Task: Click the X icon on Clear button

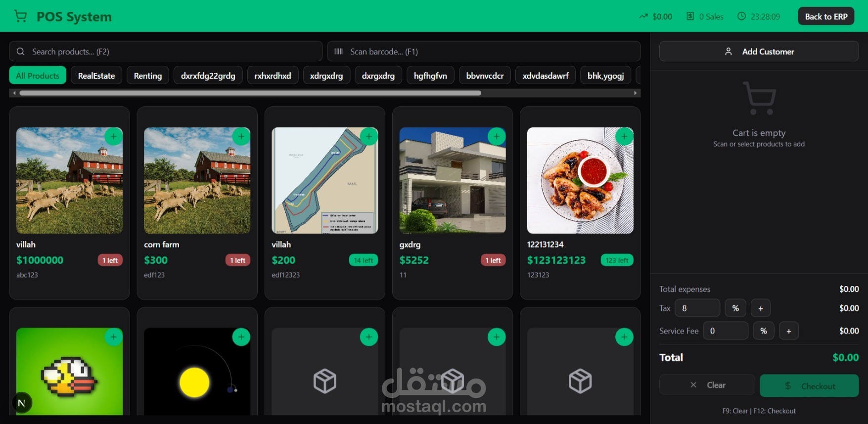Action: (x=693, y=385)
